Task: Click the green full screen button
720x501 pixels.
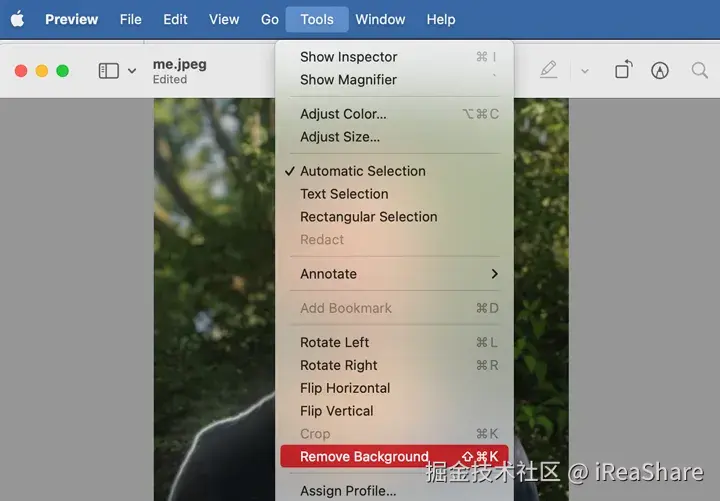Action: tap(62, 71)
